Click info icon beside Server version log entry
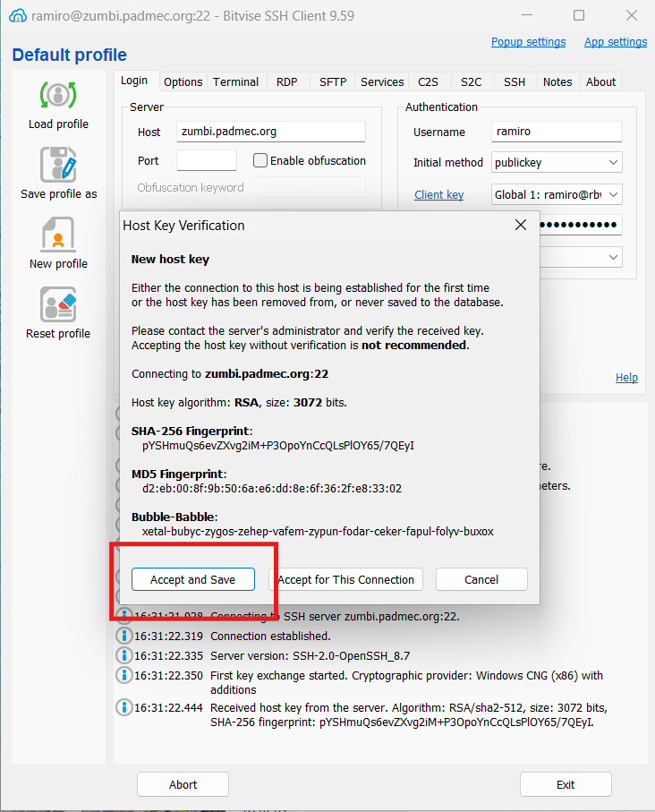 124,655
